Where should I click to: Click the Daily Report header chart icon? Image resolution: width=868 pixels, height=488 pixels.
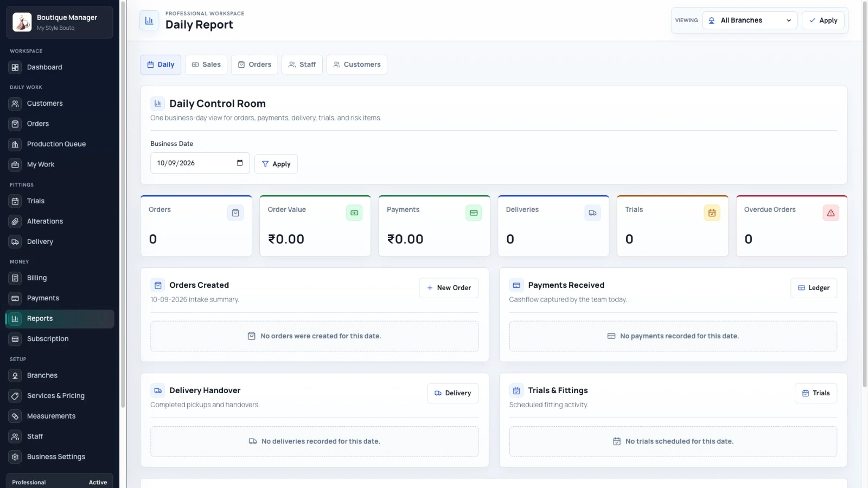point(149,21)
